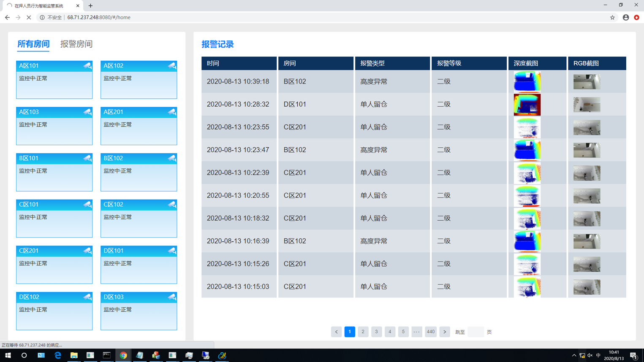Viewport: 644px width, 362px height.
Task: Expand more pages with the ellipsis button
Action: [x=416, y=332]
